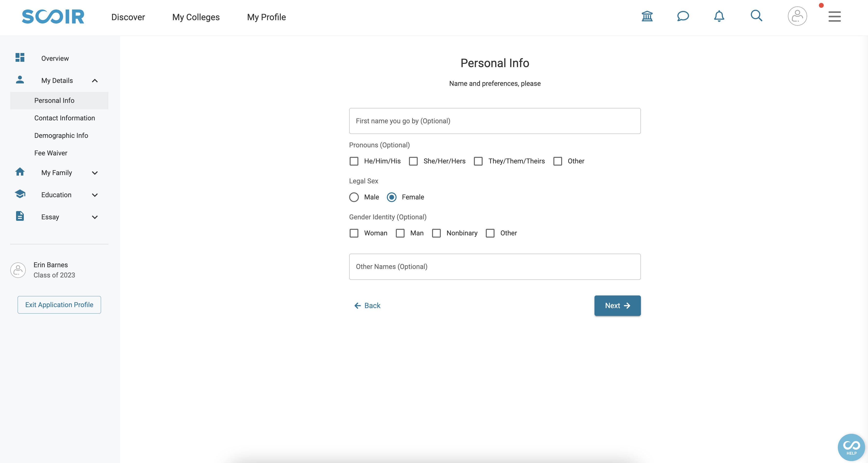Click Exit Application Profile

[59, 305]
